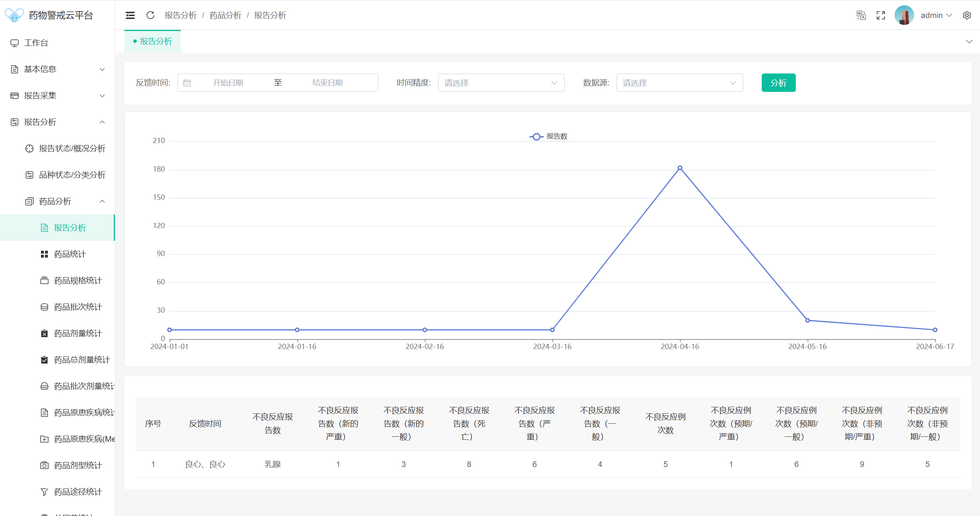This screenshot has width=980, height=516.
Task: Open the 时间精度 dropdown
Action: [501, 83]
